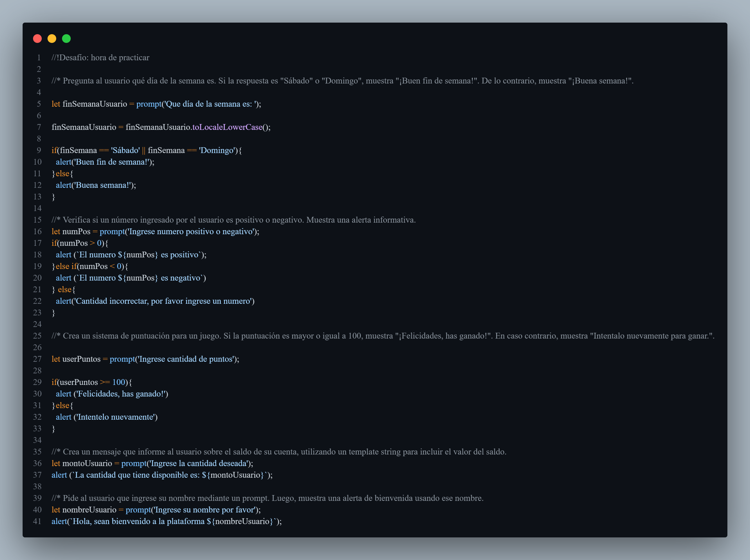Image resolution: width=750 pixels, height=560 pixels.
Task: Click 'let nombreUsuario = prompt' line
Action: 156,510
